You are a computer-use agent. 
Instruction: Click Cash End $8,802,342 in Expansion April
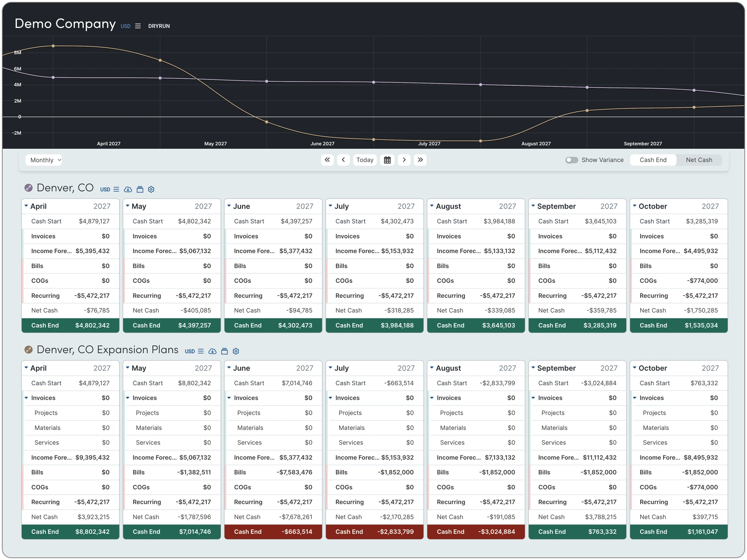pyautogui.click(x=70, y=532)
